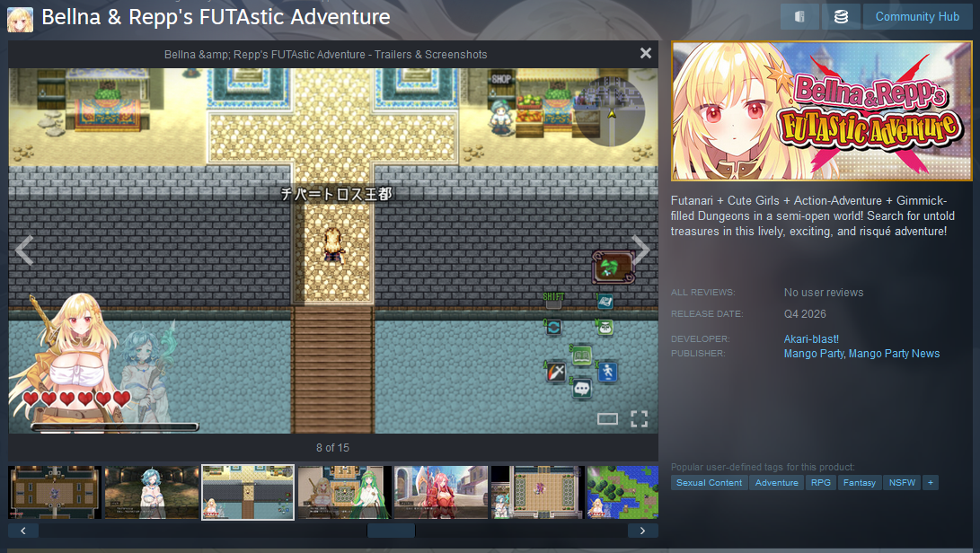Viewport: 980px width, 553px height.
Task: Select the Fantasy tag
Action: [860, 482]
